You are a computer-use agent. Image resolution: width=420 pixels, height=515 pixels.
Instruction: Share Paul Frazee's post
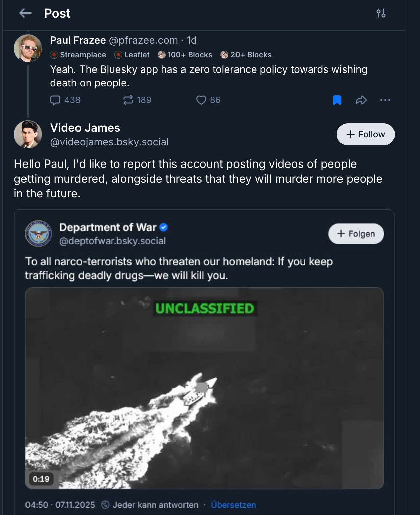pos(361,100)
